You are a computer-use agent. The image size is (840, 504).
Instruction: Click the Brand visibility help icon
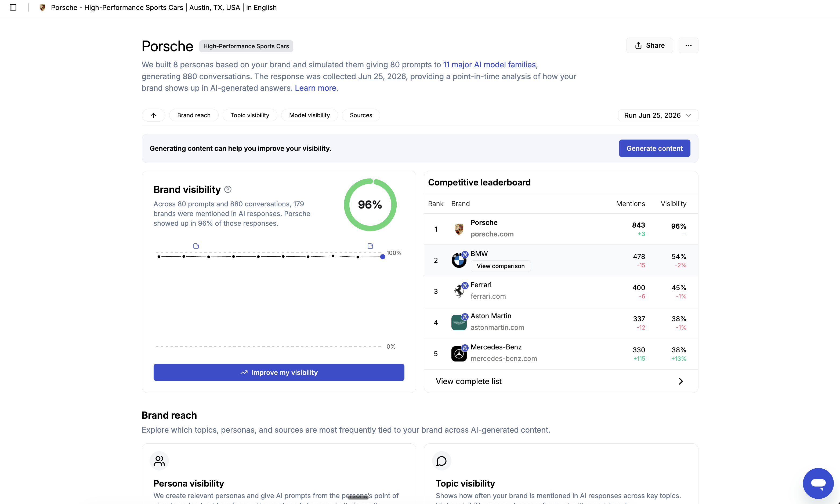click(228, 189)
